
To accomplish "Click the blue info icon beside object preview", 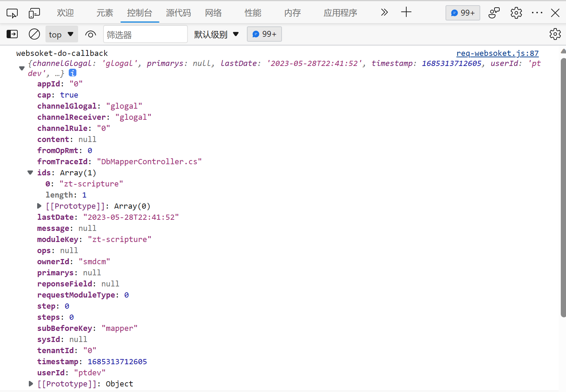I will [x=72, y=73].
